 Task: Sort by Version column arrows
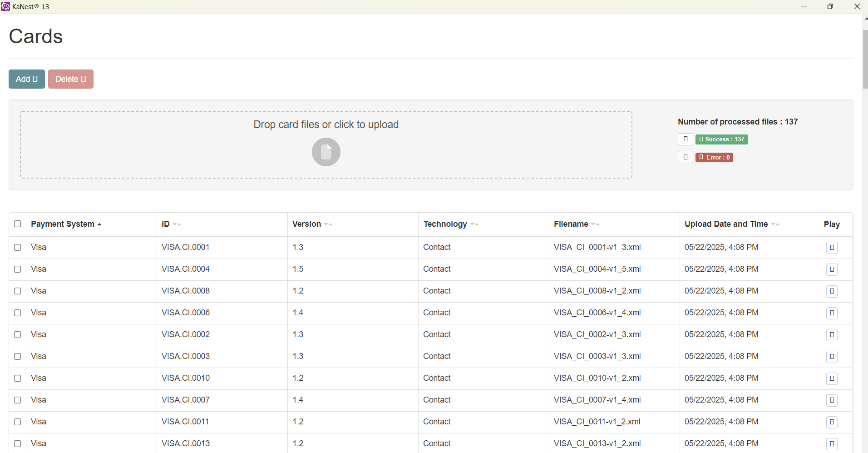(328, 224)
